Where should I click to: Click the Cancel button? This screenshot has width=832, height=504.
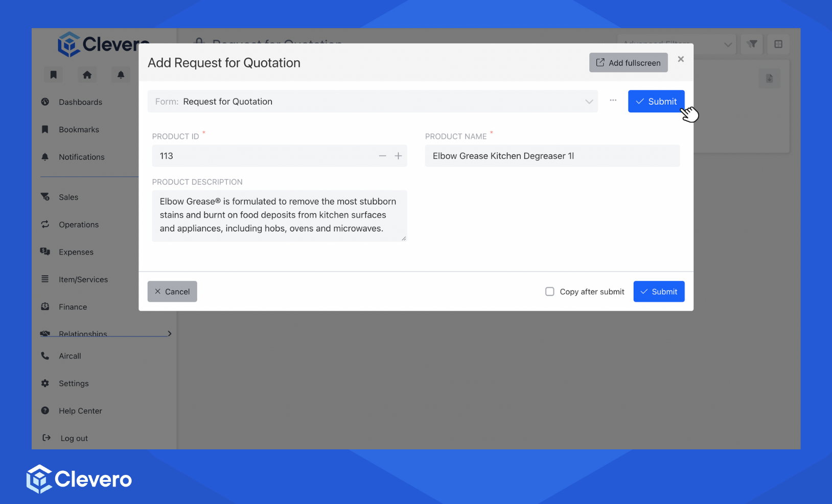click(x=172, y=292)
